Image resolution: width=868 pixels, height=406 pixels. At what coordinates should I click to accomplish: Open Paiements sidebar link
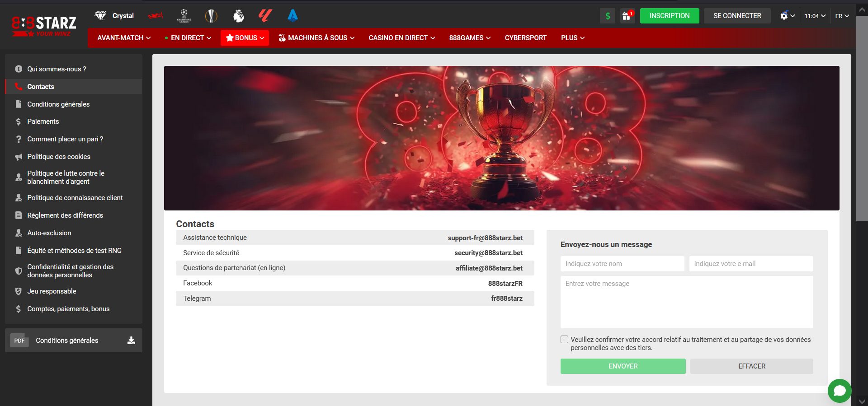pos(74,121)
